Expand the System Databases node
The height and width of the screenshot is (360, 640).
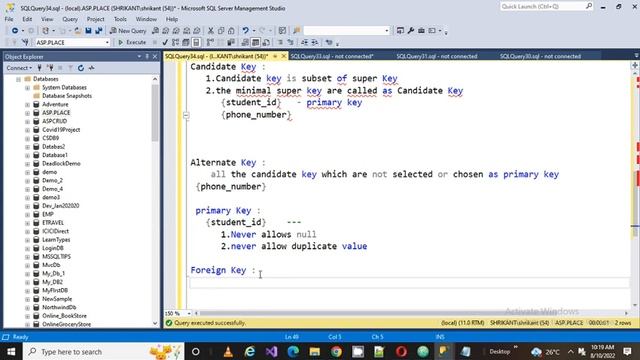click(27, 87)
